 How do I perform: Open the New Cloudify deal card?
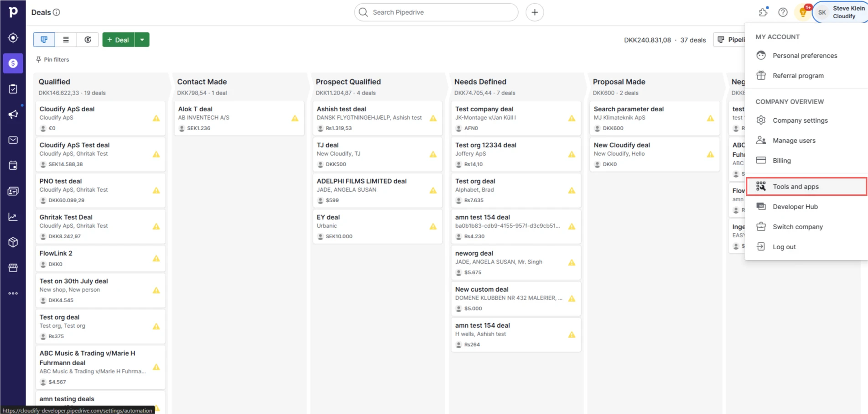[x=655, y=154]
